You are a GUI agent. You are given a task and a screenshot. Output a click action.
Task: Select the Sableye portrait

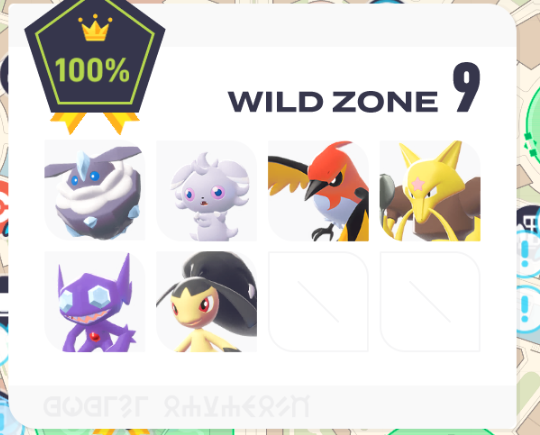click(95, 302)
